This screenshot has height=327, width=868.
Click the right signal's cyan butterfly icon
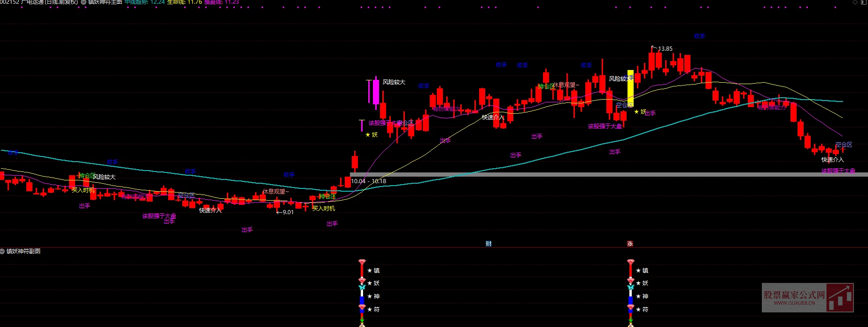click(x=630, y=287)
